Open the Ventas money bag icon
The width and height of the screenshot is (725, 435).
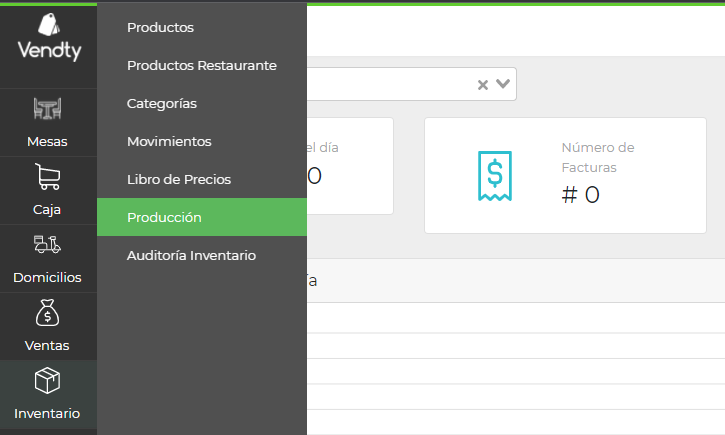47,312
